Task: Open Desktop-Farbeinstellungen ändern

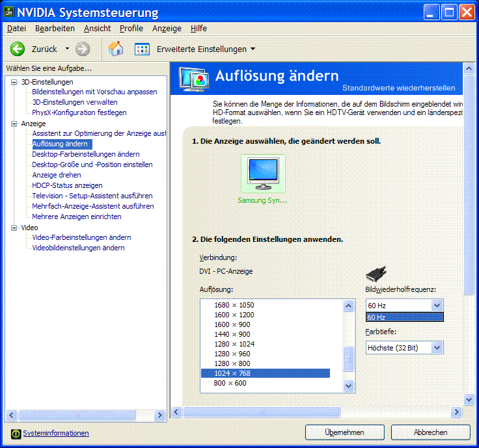Action: [86, 154]
